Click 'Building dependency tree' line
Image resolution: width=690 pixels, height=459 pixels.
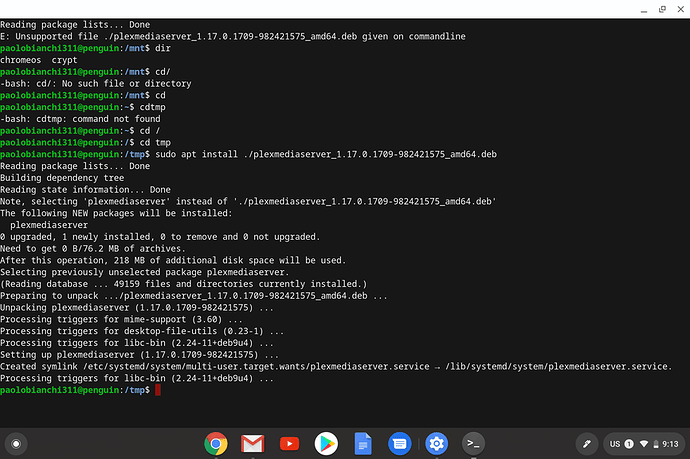point(62,178)
